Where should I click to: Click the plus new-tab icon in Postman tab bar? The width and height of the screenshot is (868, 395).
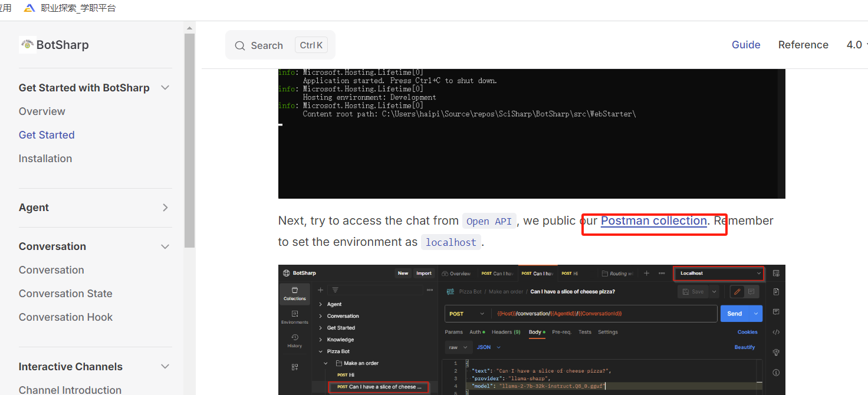click(x=646, y=274)
